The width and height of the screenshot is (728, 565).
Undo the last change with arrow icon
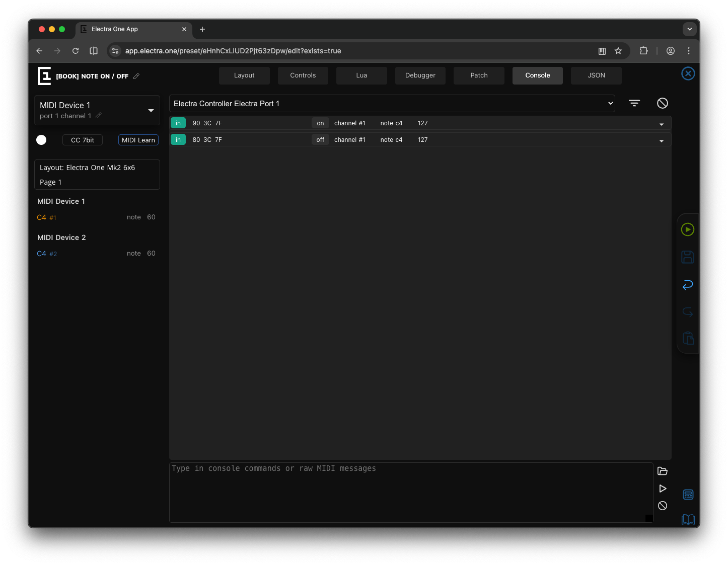(x=688, y=285)
